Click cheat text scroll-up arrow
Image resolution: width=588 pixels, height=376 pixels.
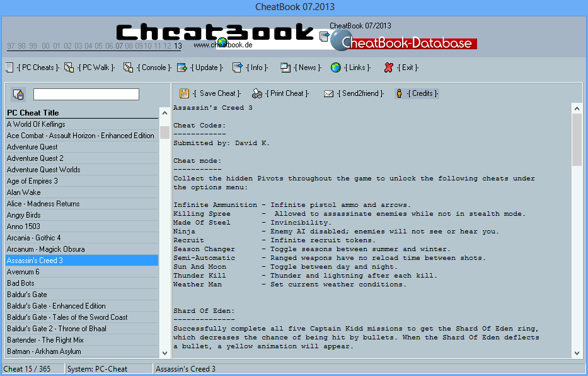(577, 109)
